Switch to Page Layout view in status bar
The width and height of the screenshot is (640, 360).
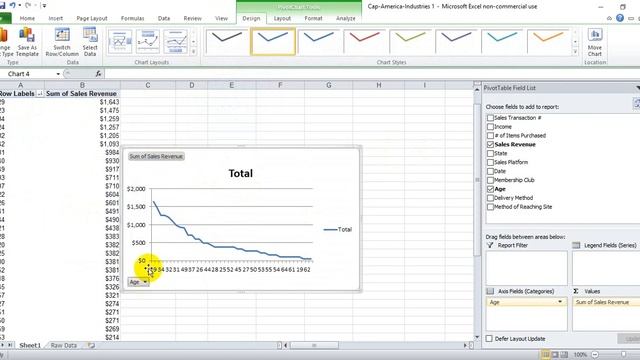(555, 355)
